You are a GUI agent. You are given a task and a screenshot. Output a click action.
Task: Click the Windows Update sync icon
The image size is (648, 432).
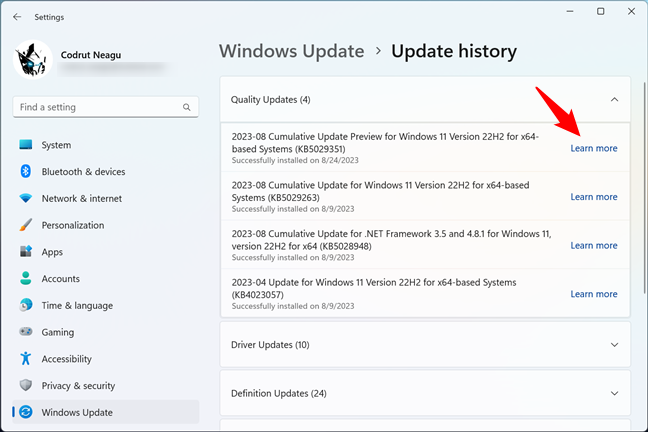(26, 412)
